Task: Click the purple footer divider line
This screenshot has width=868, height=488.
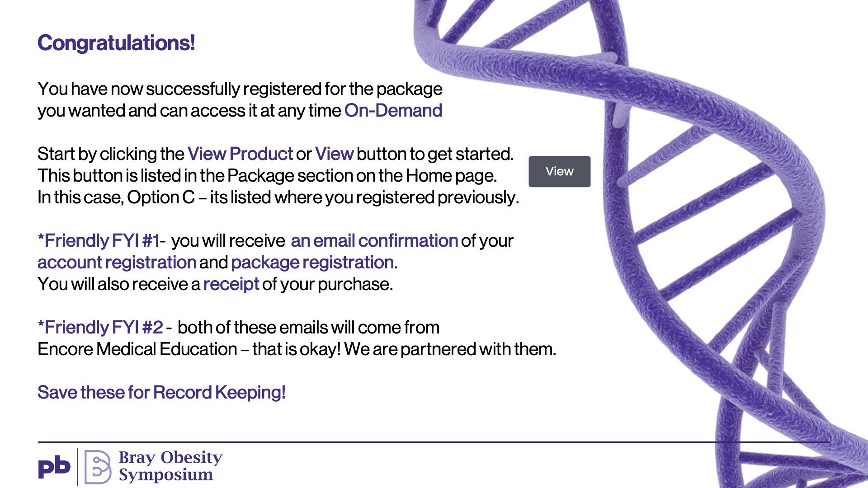Action: pos(434,442)
